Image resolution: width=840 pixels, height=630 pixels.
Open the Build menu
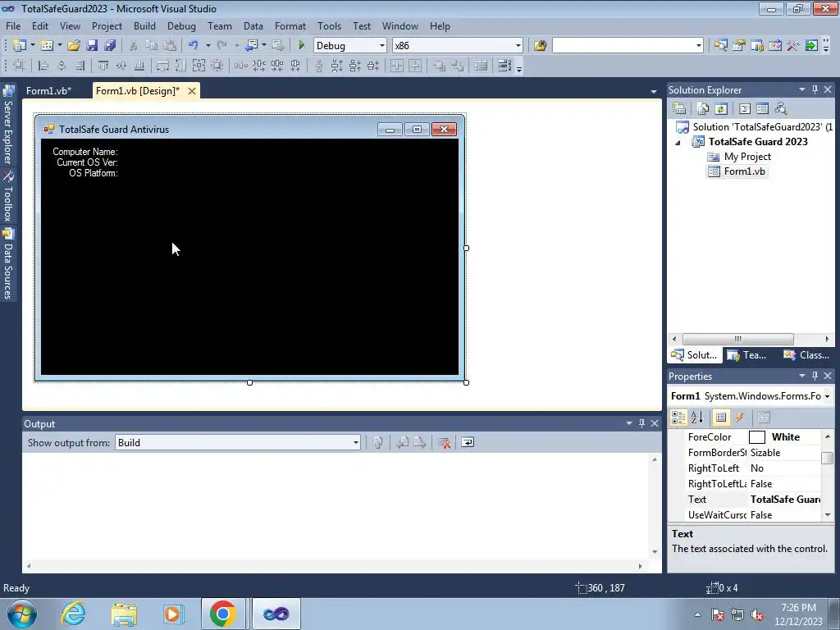point(144,25)
